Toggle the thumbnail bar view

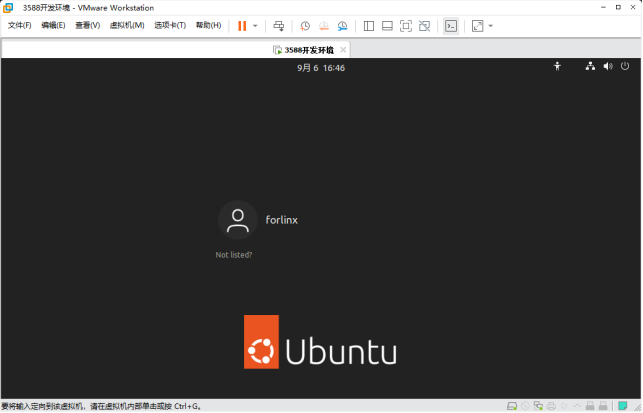(387, 26)
